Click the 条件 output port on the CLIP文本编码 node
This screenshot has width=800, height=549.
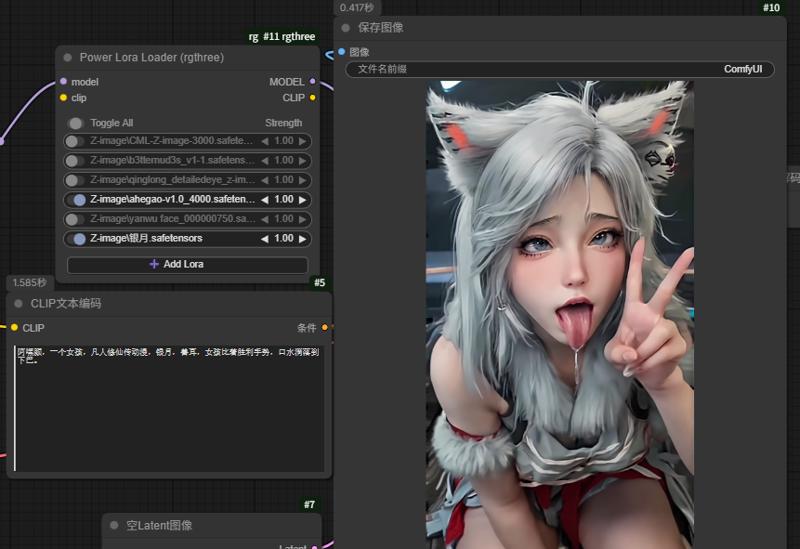(x=324, y=327)
